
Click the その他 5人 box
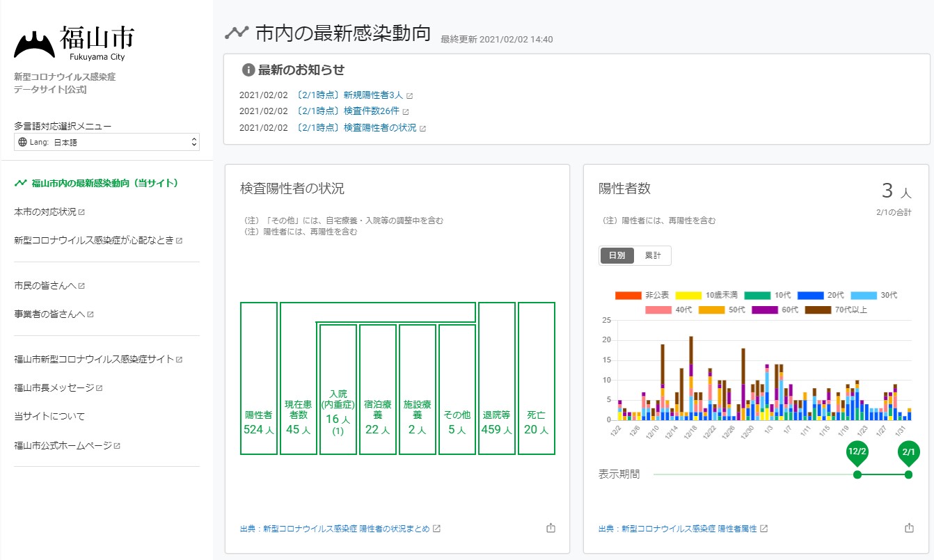[x=457, y=390]
